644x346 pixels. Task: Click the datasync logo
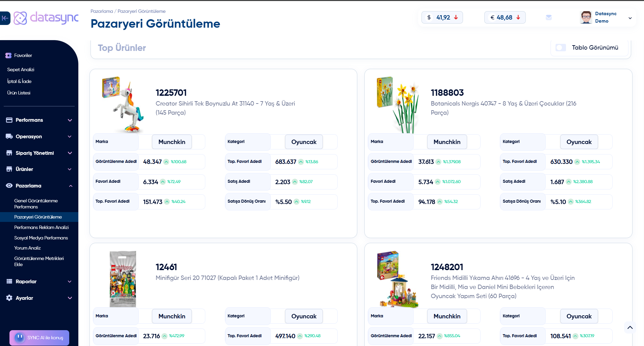coord(46,18)
